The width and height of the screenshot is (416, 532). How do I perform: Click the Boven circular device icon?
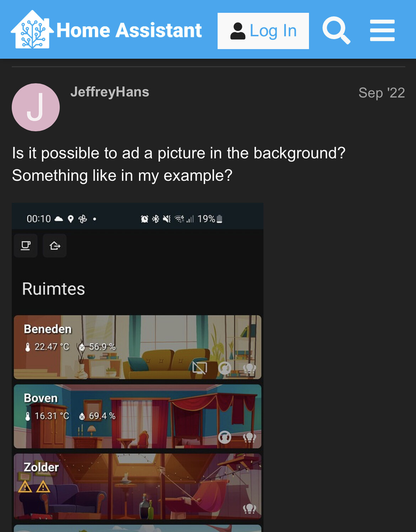[x=224, y=437]
